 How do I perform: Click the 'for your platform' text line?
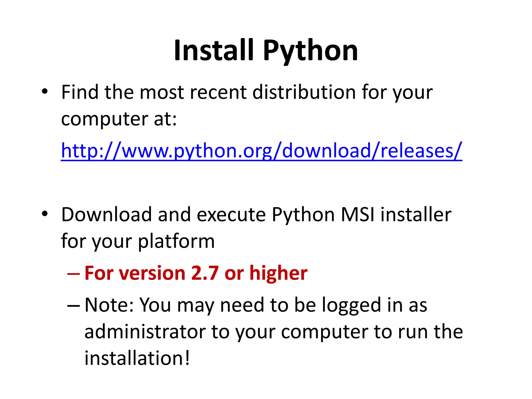click(138, 241)
